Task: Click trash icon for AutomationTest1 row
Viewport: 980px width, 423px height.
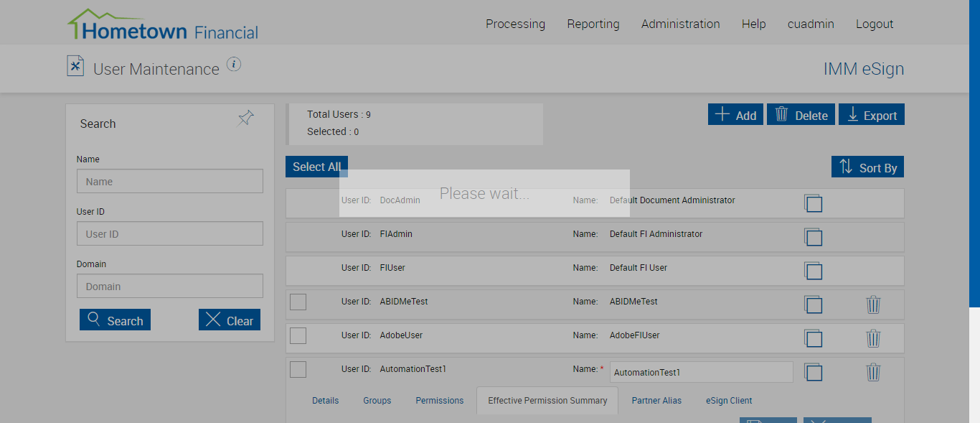Action: tap(873, 372)
